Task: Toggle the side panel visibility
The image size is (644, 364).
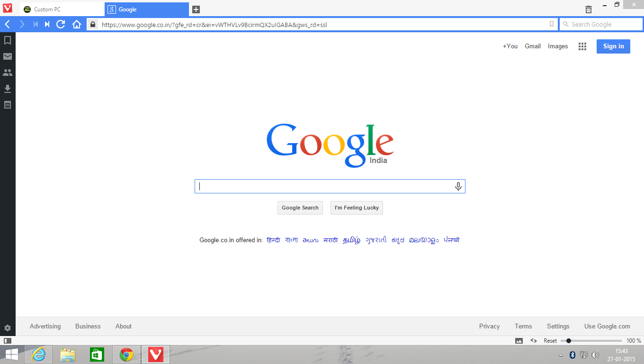Action: tap(8, 340)
